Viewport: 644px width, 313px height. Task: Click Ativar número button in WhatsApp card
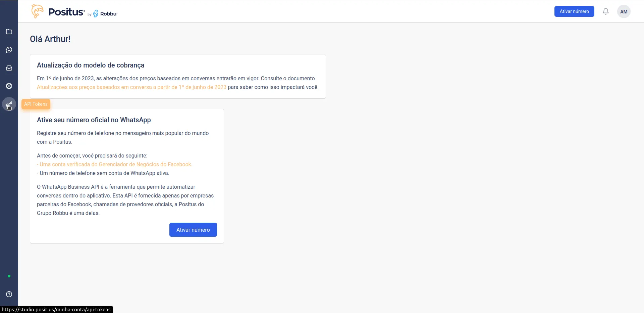pos(193,230)
